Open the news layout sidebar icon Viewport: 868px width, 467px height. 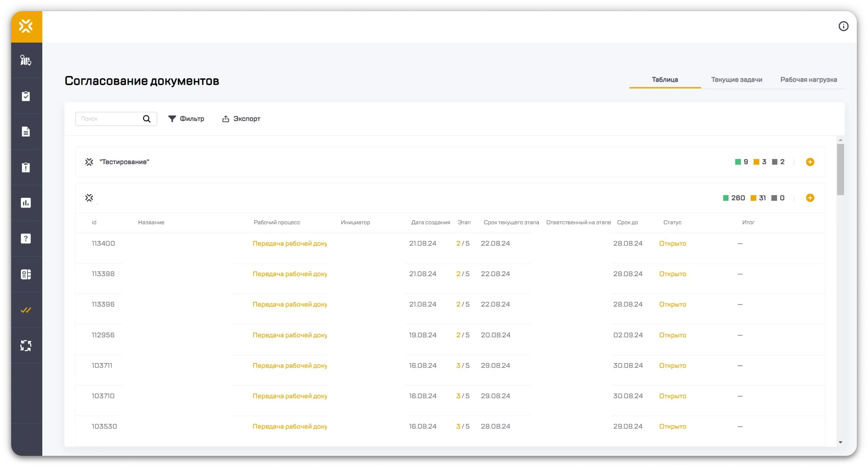coord(26,274)
